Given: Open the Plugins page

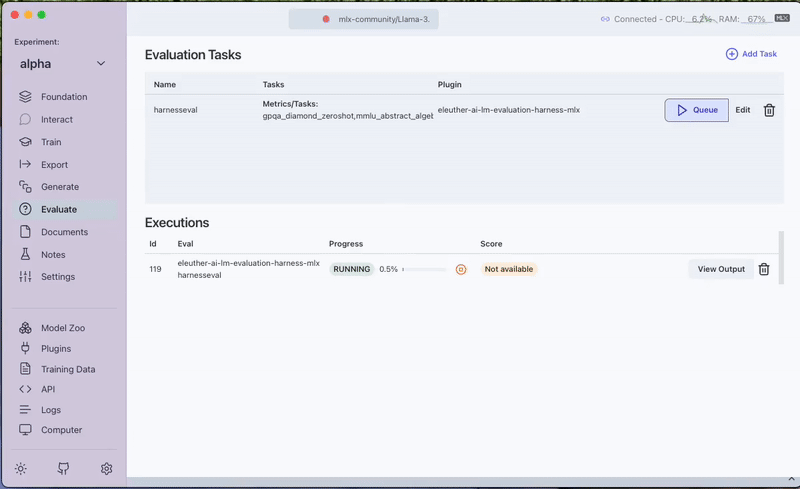Looking at the screenshot, I should click(55, 349).
